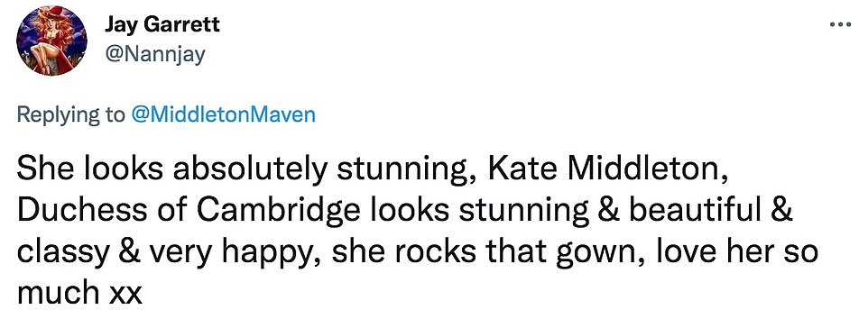
Task: Open the @Nannjay handle link
Action: [154, 54]
